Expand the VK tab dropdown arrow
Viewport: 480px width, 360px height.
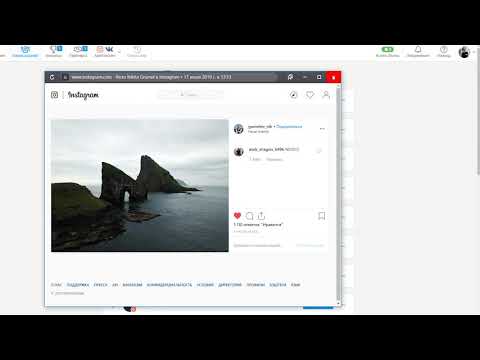pos(119,52)
